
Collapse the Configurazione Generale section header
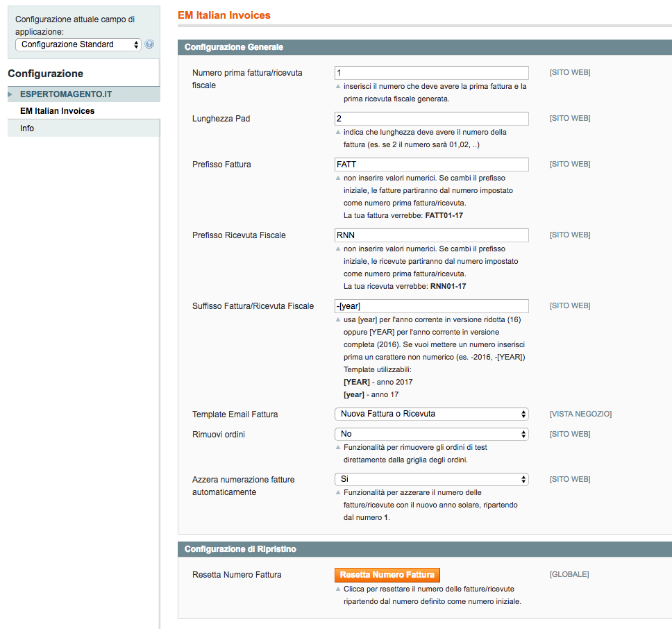point(425,47)
